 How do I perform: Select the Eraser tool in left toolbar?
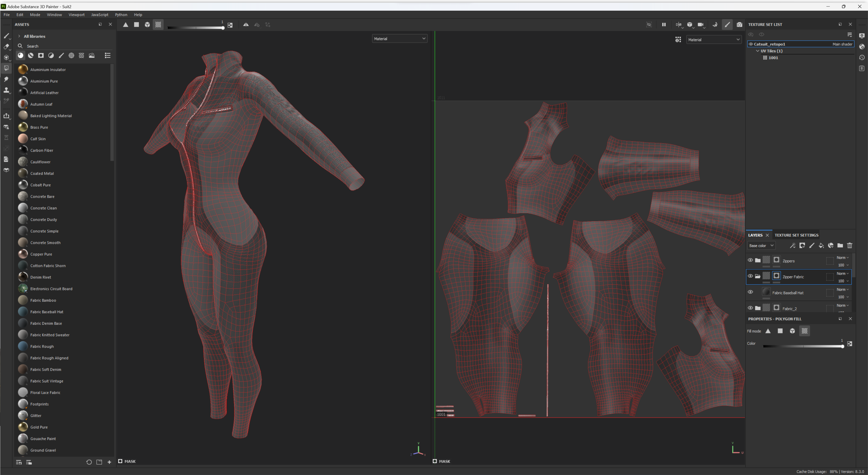pyautogui.click(x=6, y=47)
